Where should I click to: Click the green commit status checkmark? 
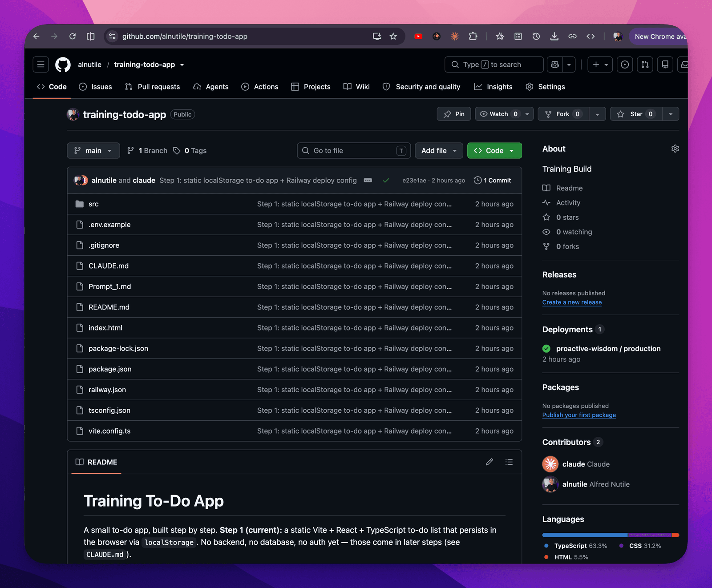pos(386,180)
